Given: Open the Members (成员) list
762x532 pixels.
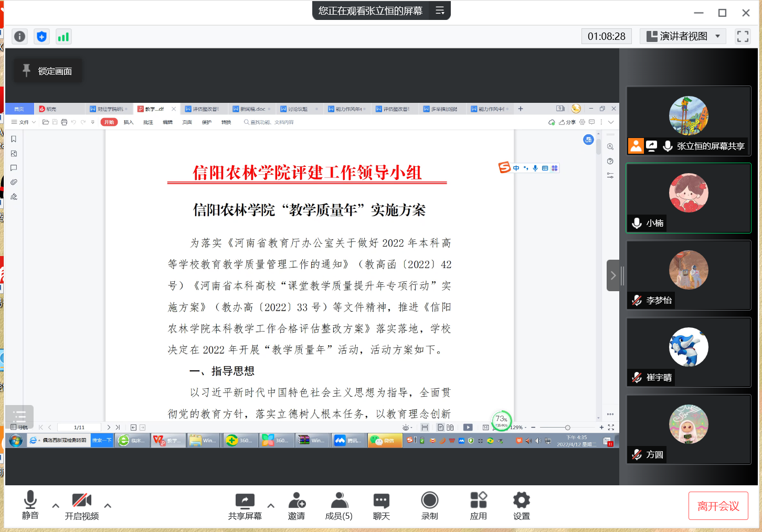Looking at the screenshot, I should (x=339, y=505).
